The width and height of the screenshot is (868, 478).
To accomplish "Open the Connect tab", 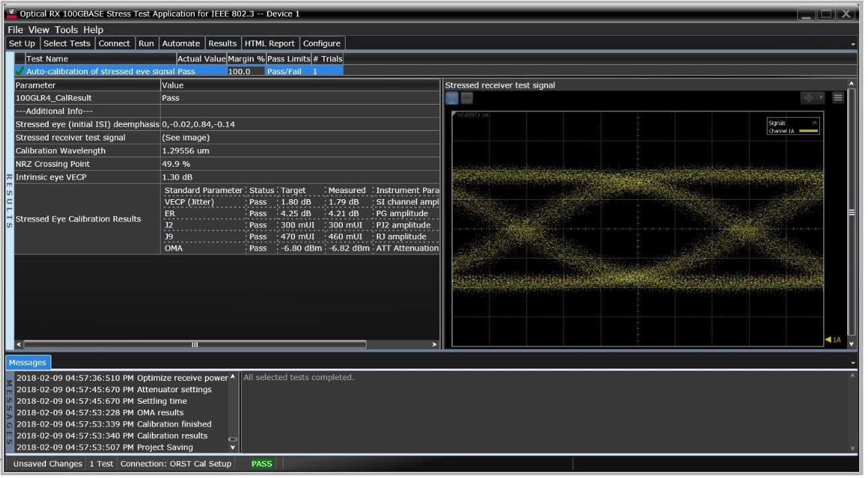I will click(113, 43).
